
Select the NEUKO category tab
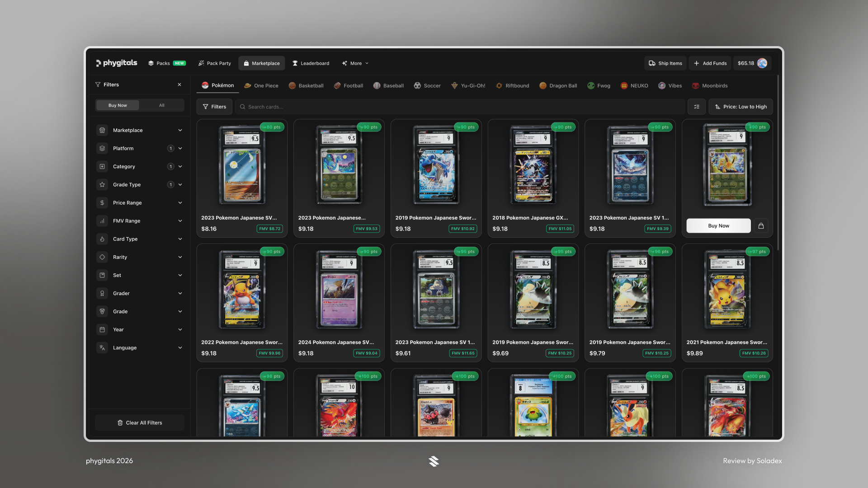[x=634, y=85]
